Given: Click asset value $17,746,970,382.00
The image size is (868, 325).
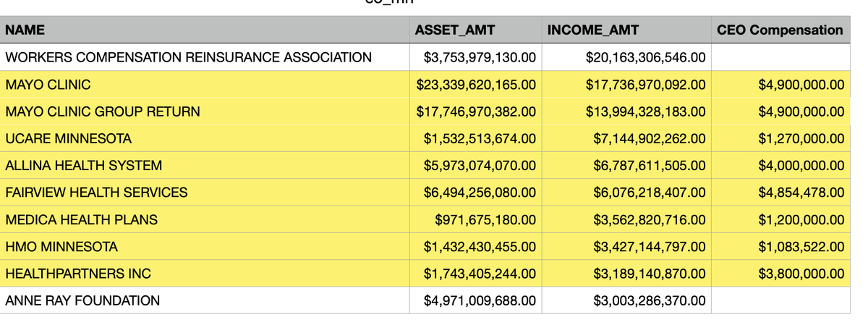Looking at the screenshot, I should click(475, 111).
